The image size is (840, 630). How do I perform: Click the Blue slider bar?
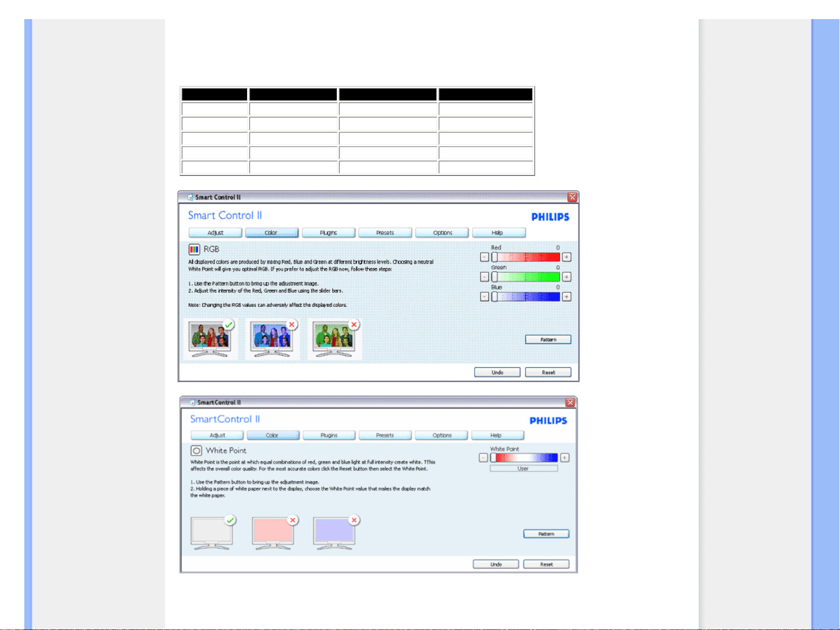[526, 297]
